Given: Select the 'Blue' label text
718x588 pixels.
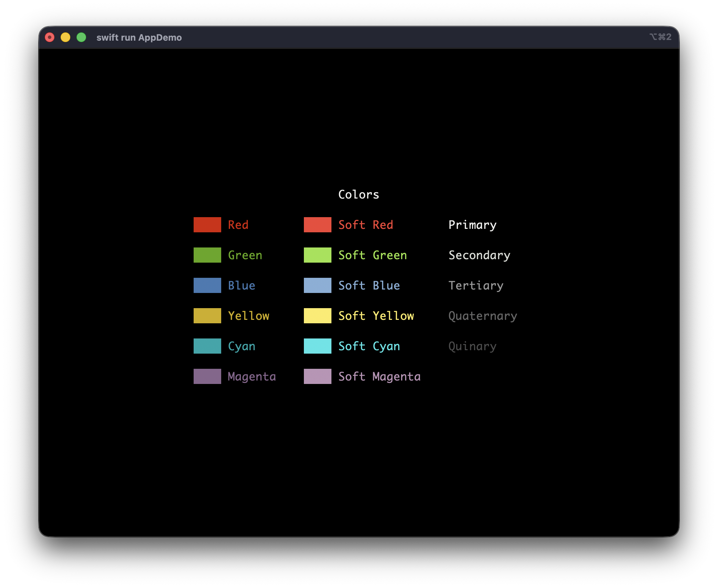Looking at the screenshot, I should pos(242,285).
